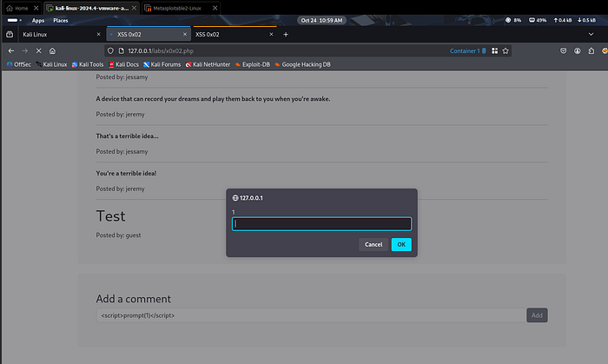The image size is (608, 364).
Task: Click the dream recording device comment
Action: 213,99
